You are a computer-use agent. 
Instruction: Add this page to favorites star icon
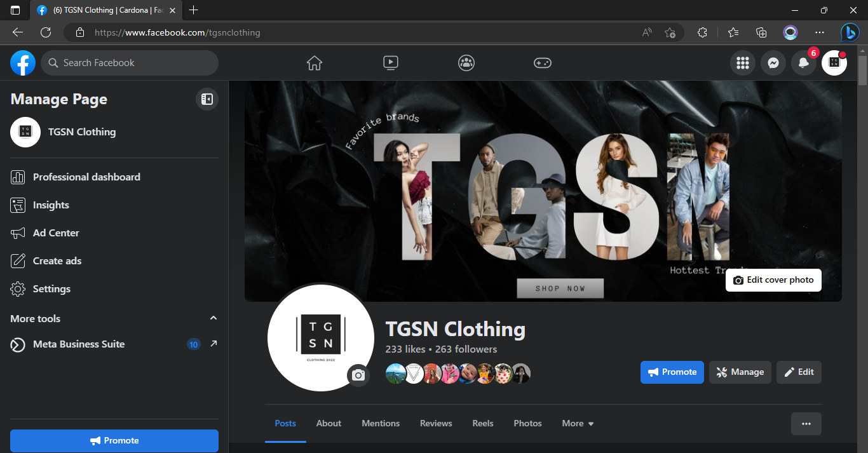coord(670,32)
